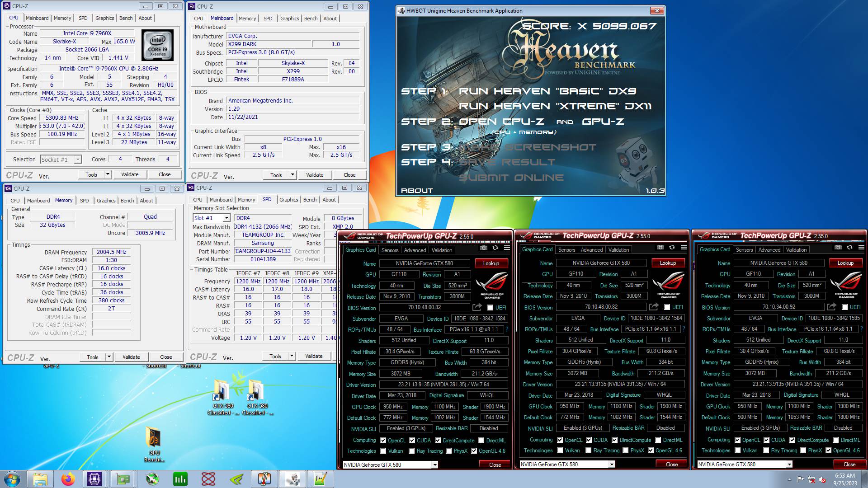Toggle CUDA checkbox in middle GPU-Z window
The height and width of the screenshot is (488, 868).
[x=589, y=440]
